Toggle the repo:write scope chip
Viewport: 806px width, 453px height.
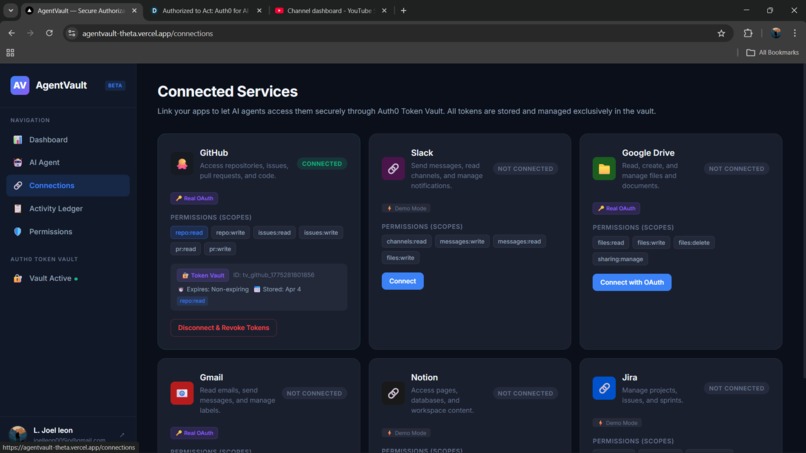[x=230, y=233]
